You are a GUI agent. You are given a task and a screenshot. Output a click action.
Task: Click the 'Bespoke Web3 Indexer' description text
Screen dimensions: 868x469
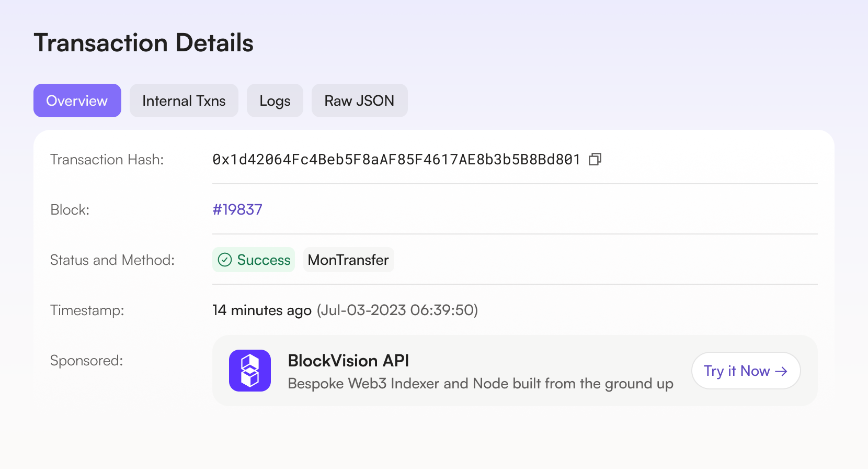pyautogui.click(x=481, y=384)
